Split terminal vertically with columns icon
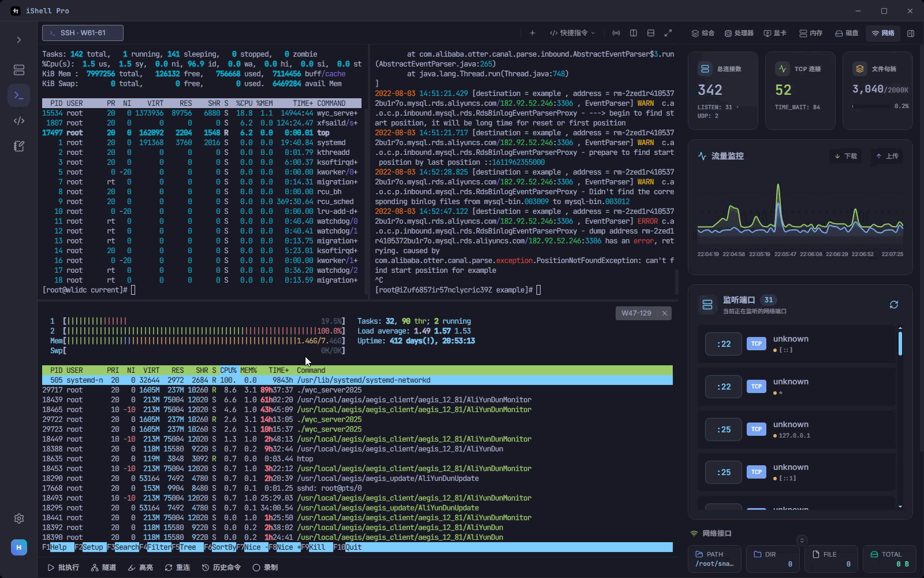The width and height of the screenshot is (924, 578). (634, 33)
